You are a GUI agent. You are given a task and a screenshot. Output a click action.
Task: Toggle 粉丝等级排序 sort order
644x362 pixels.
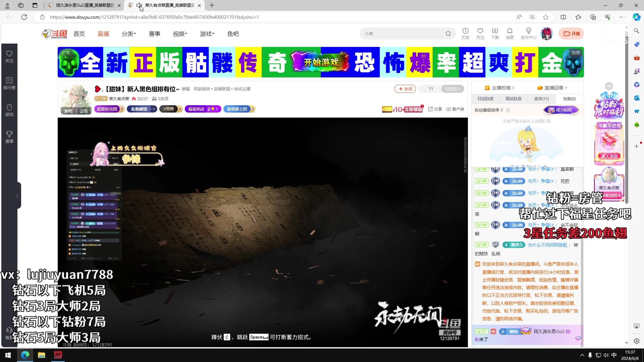pyautogui.click(x=489, y=110)
